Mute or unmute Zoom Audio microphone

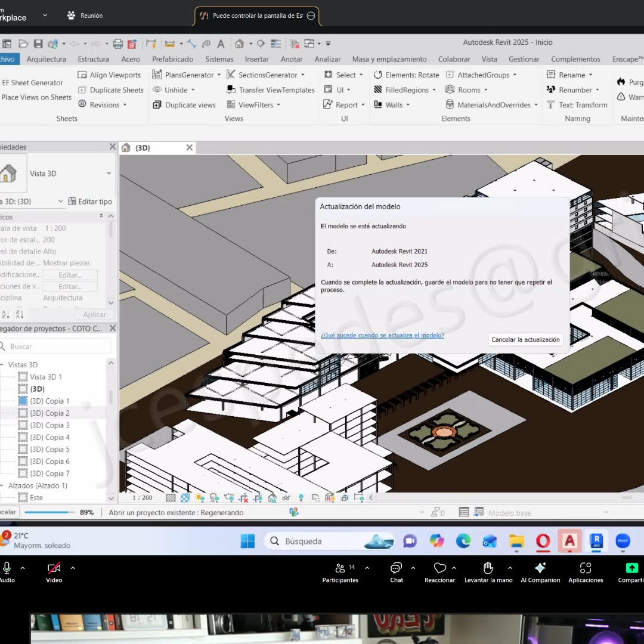click(x=7, y=572)
